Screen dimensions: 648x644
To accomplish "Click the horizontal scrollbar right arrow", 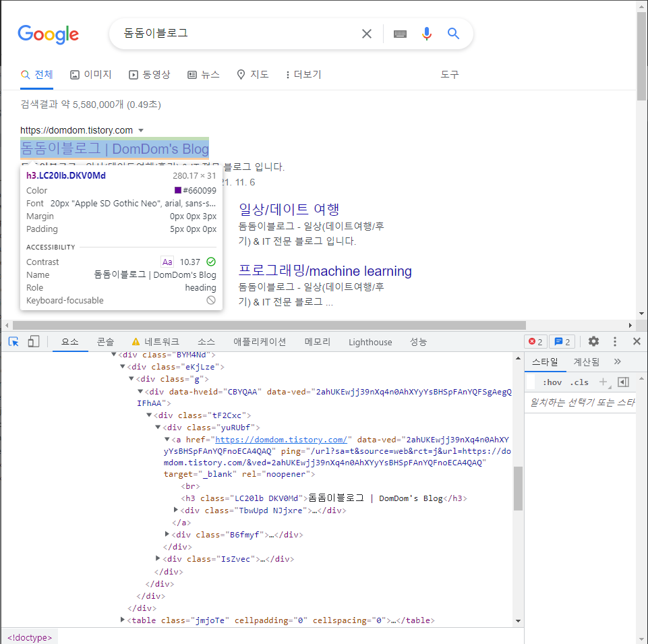I will click(630, 325).
